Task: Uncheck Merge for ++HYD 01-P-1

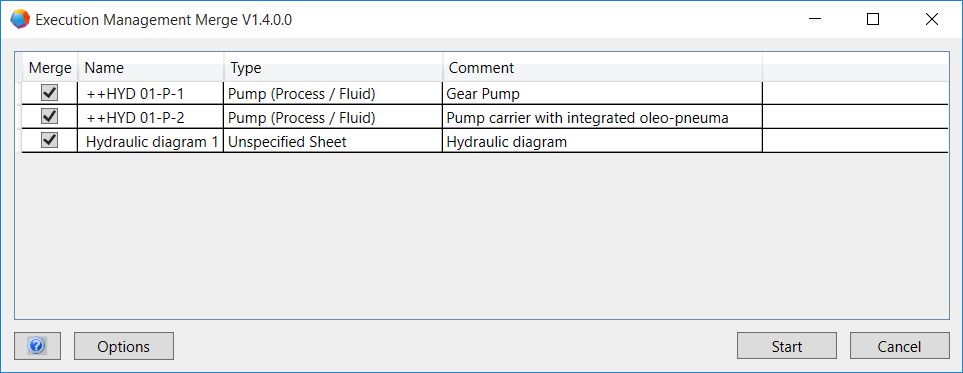Action: tap(49, 93)
